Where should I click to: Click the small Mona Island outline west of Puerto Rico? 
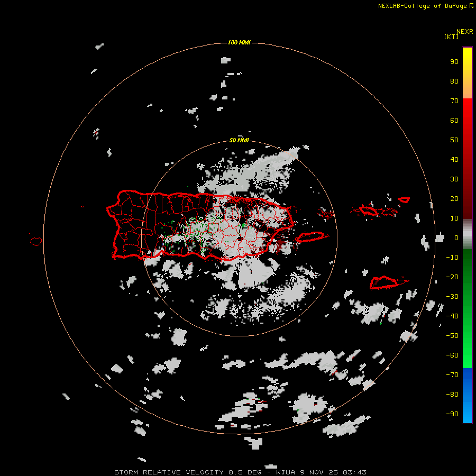36,241
